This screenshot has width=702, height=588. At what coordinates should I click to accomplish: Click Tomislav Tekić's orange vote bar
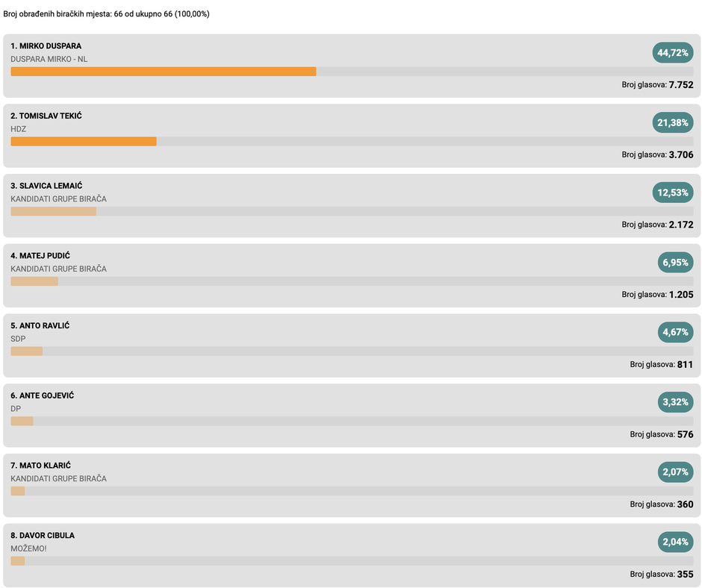coord(84,142)
